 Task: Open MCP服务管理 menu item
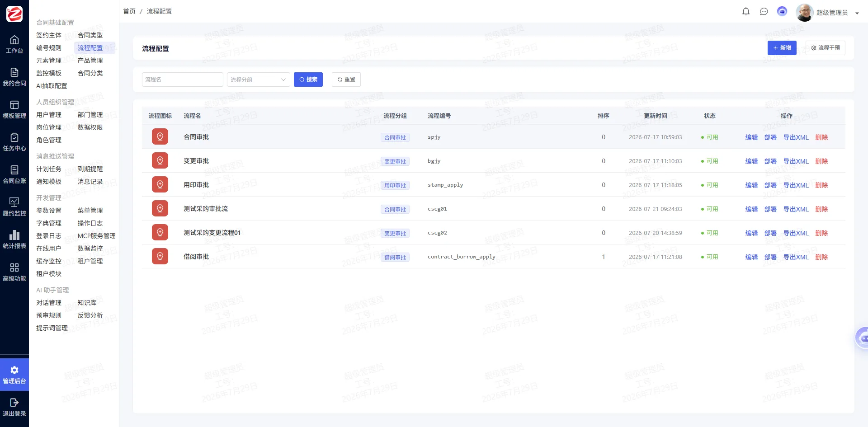pos(97,236)
